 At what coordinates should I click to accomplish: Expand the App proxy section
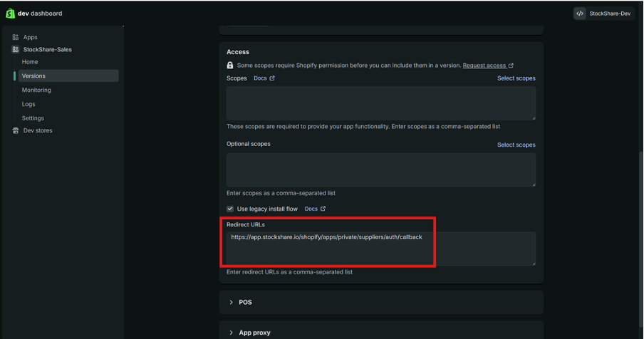(x=232, y=333)
